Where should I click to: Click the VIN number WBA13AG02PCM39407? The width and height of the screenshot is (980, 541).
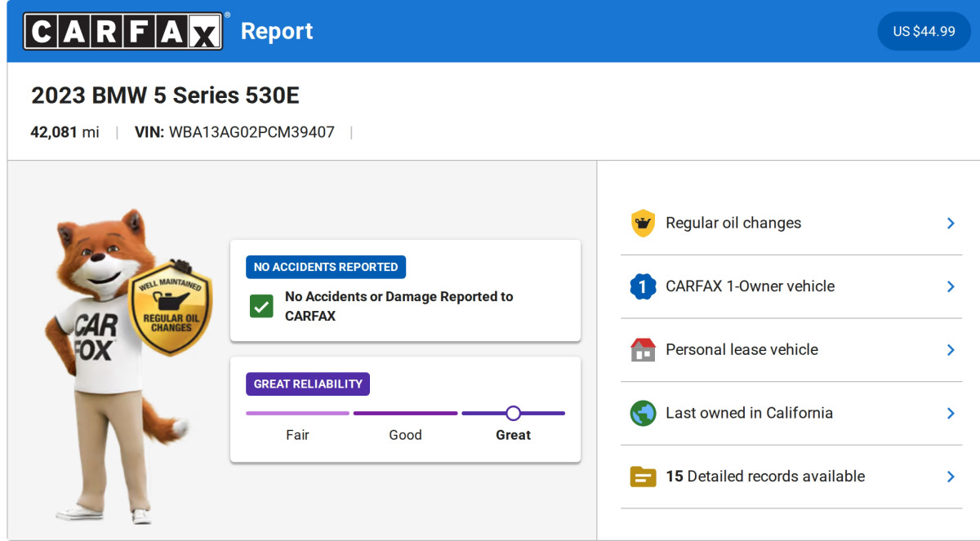(x=252, y=132)
